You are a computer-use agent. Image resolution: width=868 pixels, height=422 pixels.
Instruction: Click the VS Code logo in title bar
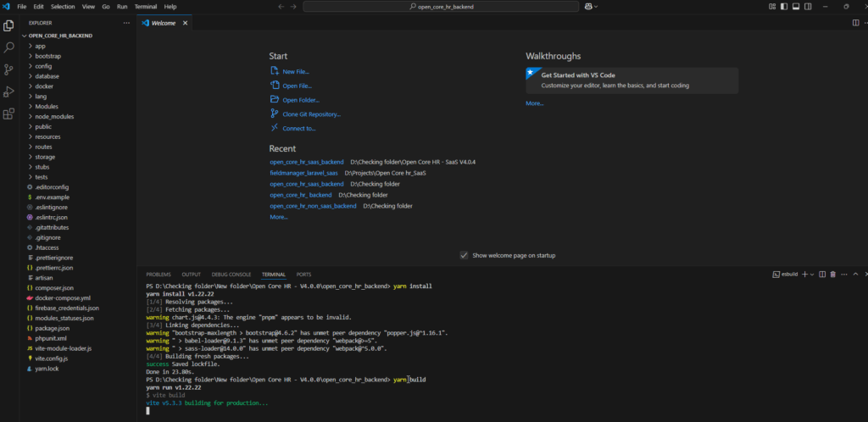tap(7, 7)
